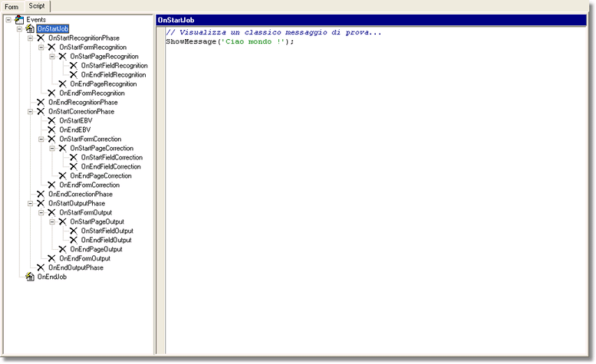Click the X icon beside OnEndPageCorrection

coord(63,175)
